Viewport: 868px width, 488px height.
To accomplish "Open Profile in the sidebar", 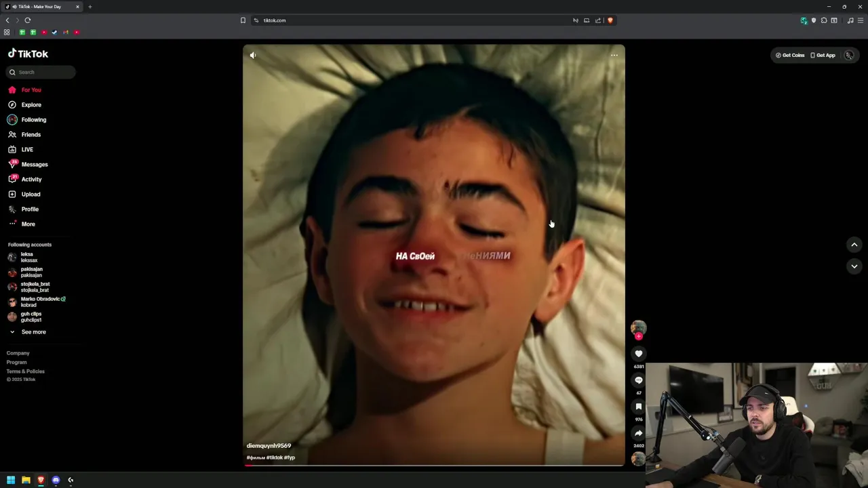I will pos(24,209).
